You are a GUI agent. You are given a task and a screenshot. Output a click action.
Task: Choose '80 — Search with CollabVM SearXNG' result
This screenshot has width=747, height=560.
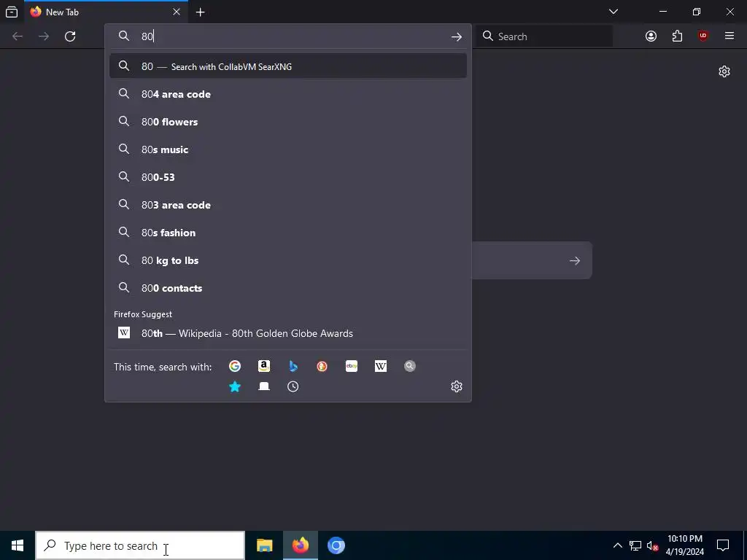point(287,66)
